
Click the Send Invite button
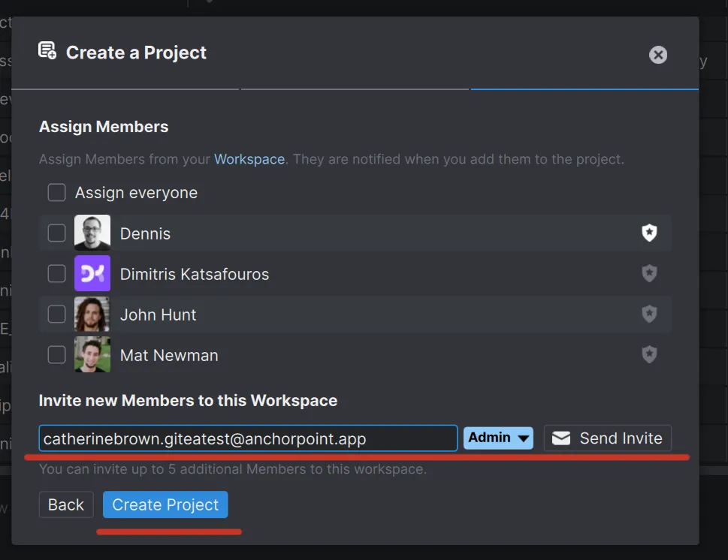(607, 438)
